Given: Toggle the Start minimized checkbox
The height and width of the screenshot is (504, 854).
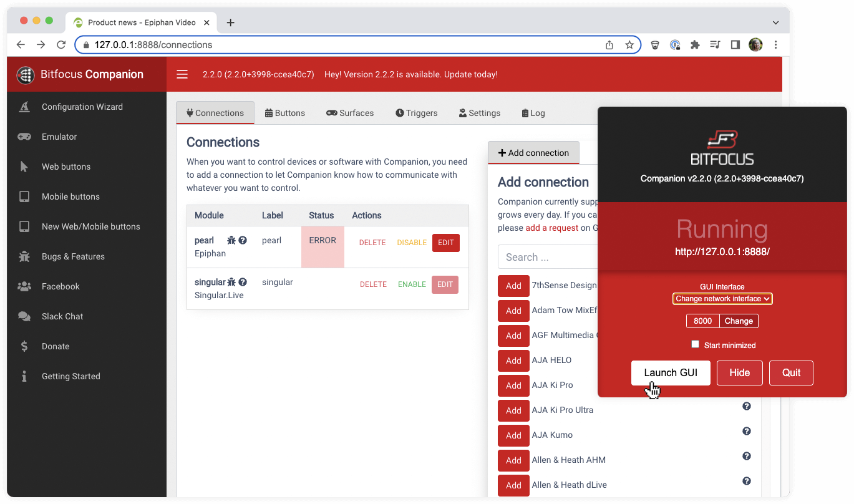Looking at the screenshot, I should pyautogui.click(x=696, y=344).
